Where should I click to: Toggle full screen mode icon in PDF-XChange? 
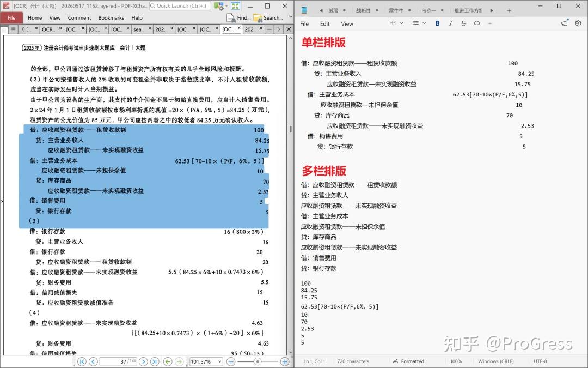click(235, 5)
